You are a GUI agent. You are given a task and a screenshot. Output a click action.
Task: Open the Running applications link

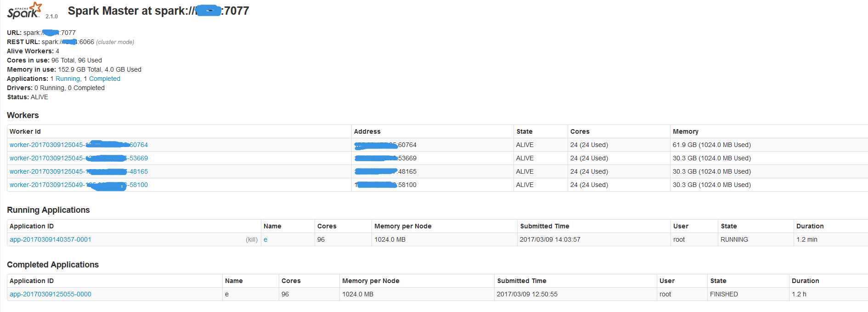pos(68,79)
